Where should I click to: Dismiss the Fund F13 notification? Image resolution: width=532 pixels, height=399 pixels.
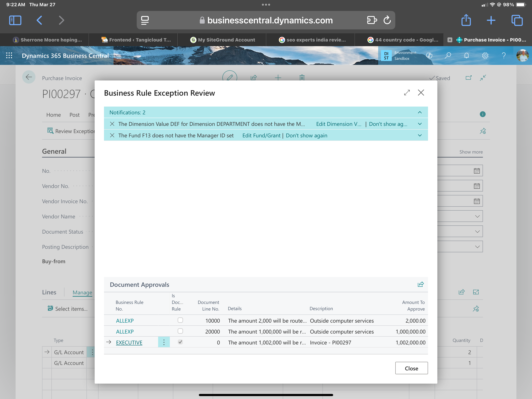click(x=112, y=135)
